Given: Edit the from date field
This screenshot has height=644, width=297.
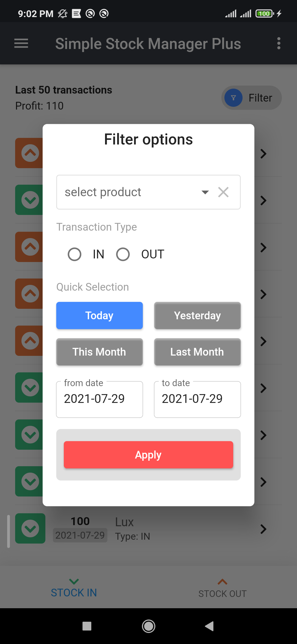Looking at the screenshot, I should (100, 399).
